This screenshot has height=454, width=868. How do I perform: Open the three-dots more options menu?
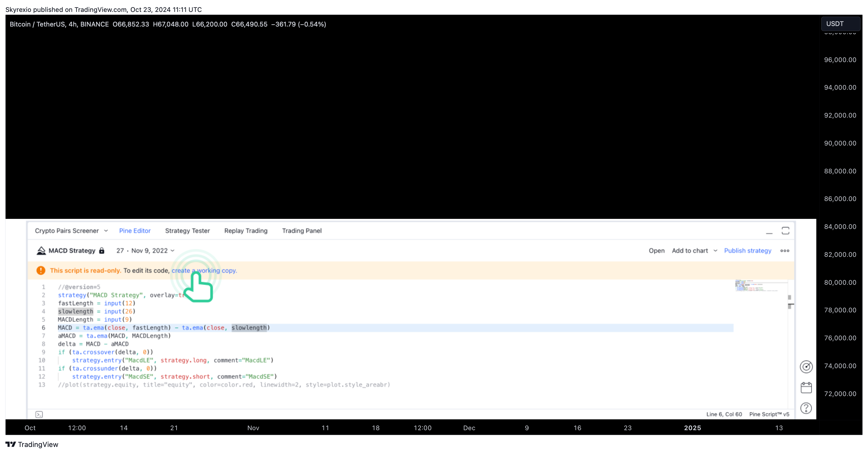pyautogui.click(x=784, y=251)
